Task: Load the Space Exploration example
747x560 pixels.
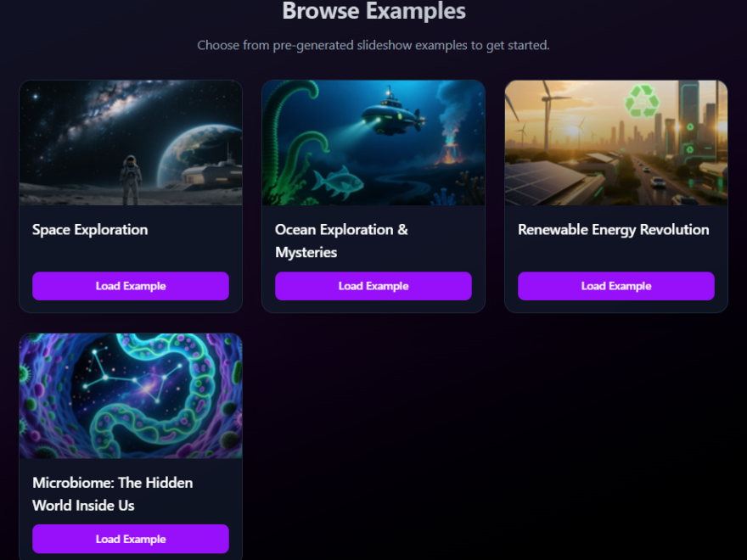Action: [130, 286]
